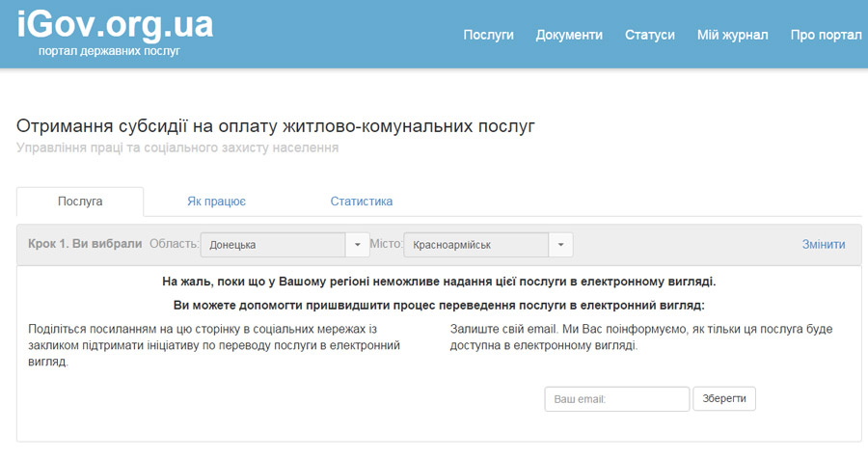
Task: Expand the Місто dropdown arrow
Action: click(x=560, y=245)
